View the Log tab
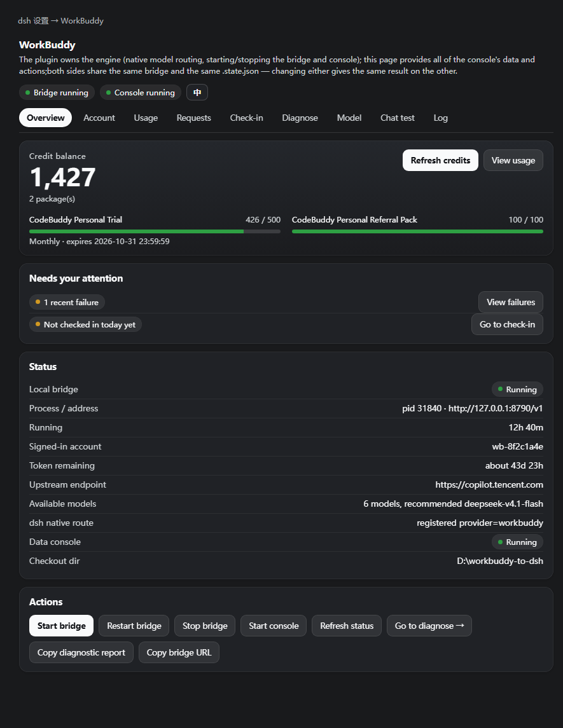Viewport: 563px width, 728px height. 440,118
